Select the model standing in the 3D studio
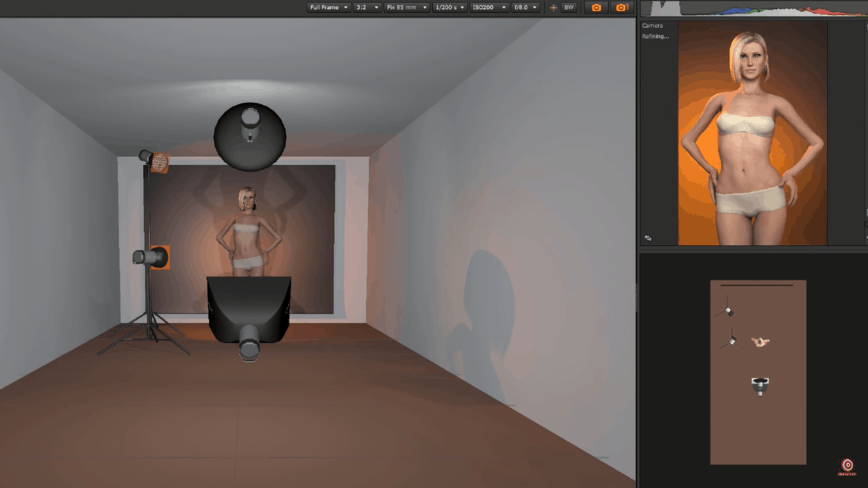Image resolution: width=868 pixels, height=488 pixels. (247, 232)
